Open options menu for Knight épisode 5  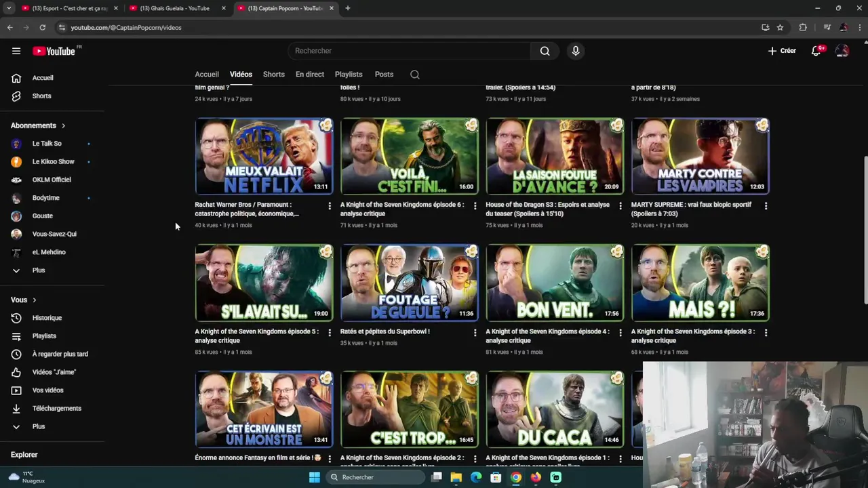pyautogui.click(x=330, y=333)
